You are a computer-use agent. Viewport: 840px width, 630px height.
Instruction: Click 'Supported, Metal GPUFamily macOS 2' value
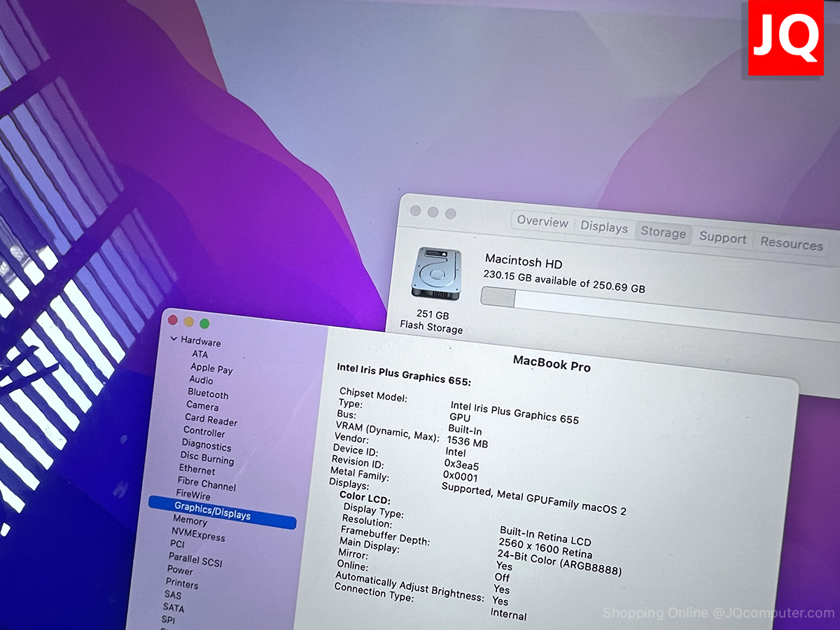533,500
